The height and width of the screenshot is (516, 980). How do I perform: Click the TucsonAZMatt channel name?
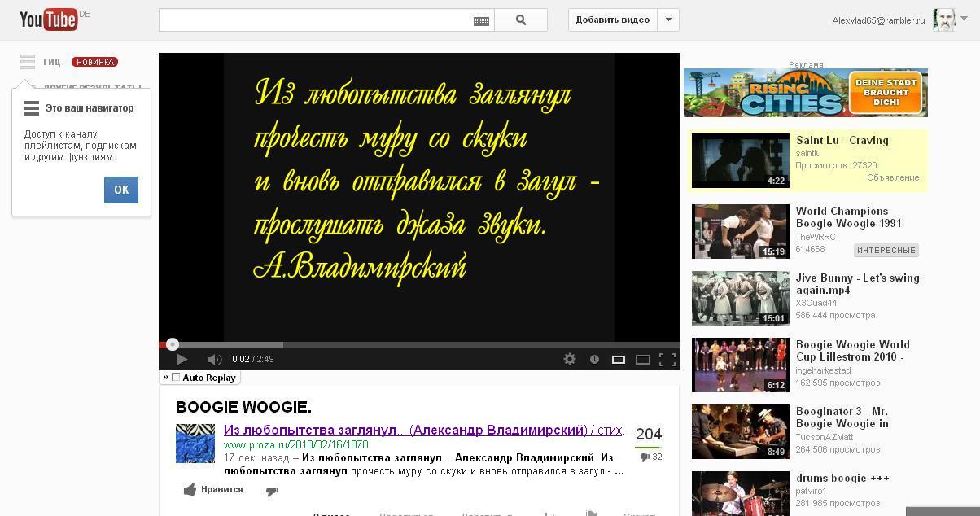point(825,437)
